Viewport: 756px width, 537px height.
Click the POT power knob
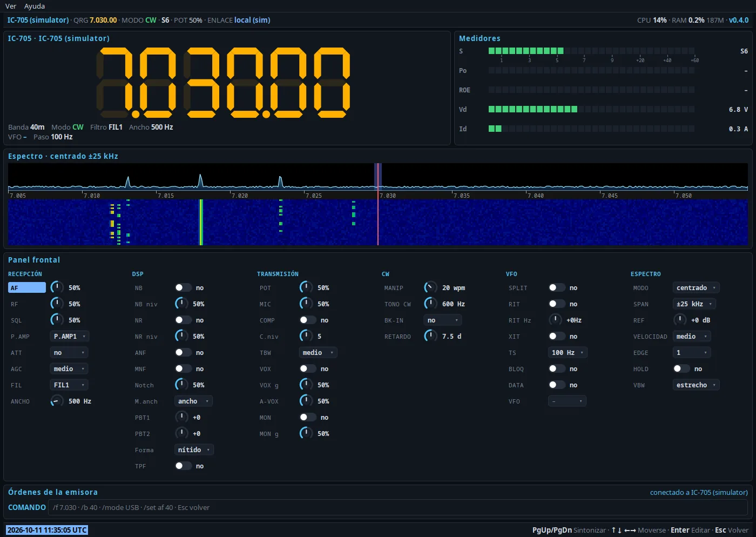[306, 287]
